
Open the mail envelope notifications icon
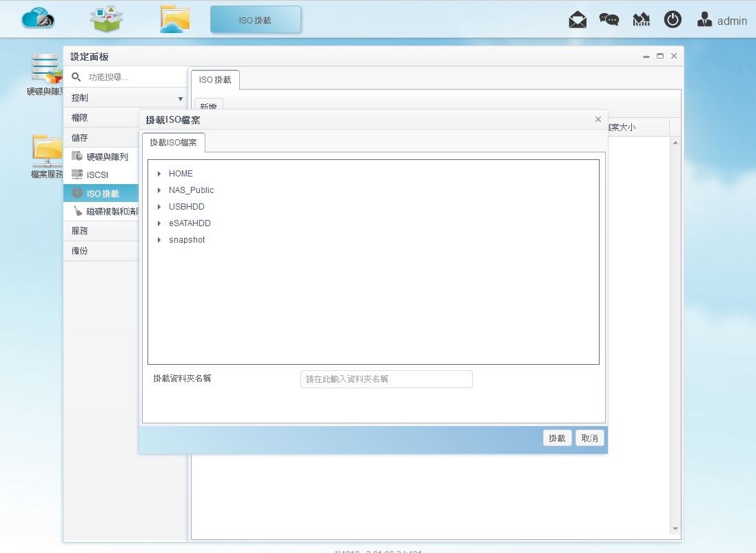pos(577,20)
